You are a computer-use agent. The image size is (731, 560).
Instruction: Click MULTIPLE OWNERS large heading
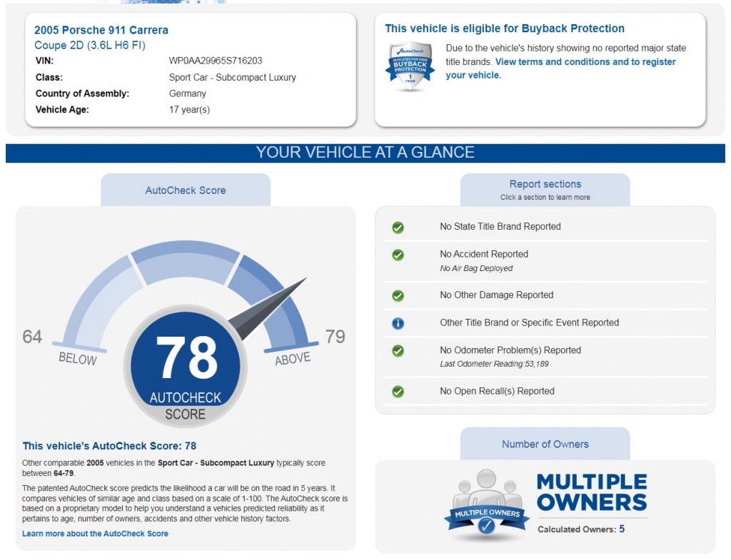click(592, 492)
